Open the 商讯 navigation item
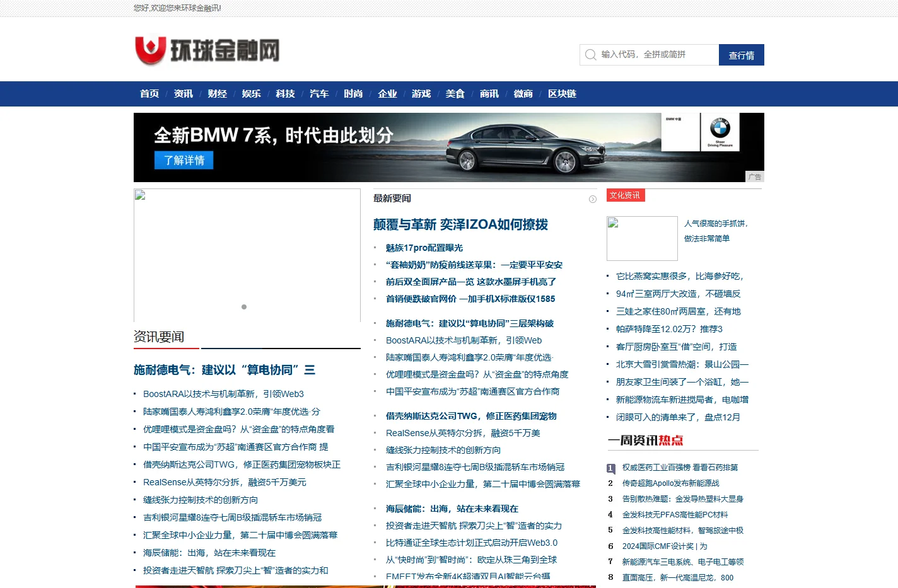This screenshot has width=898, height=588. tap(489, 94)
